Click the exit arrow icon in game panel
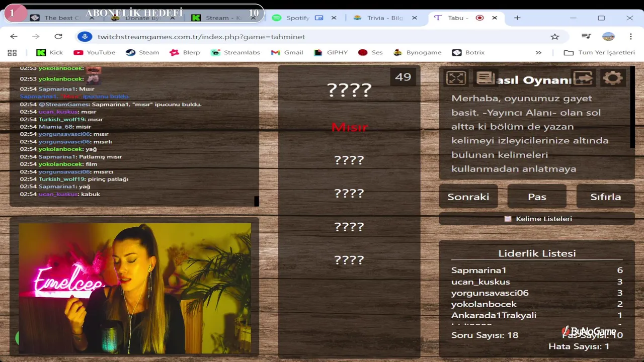Image resolution: width=644 pixels, height=362 pixels. tap(583, 78)
